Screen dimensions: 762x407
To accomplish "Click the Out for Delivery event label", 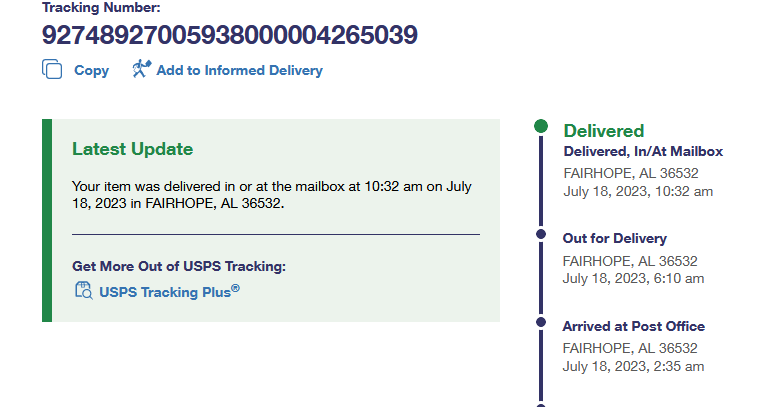I will point(614,239).
